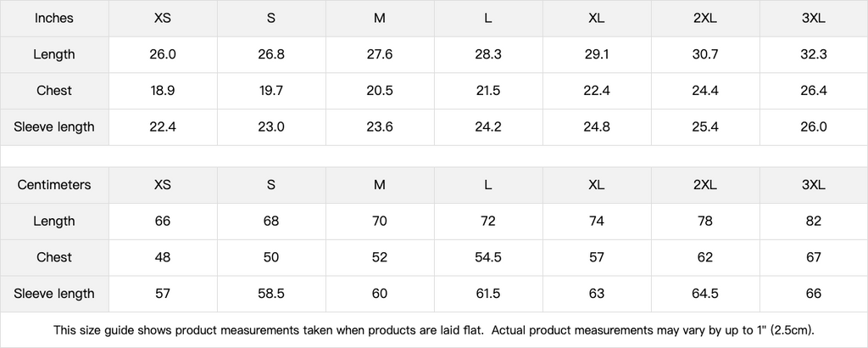Click the Sleeve length label in Centimeters table

54,294
